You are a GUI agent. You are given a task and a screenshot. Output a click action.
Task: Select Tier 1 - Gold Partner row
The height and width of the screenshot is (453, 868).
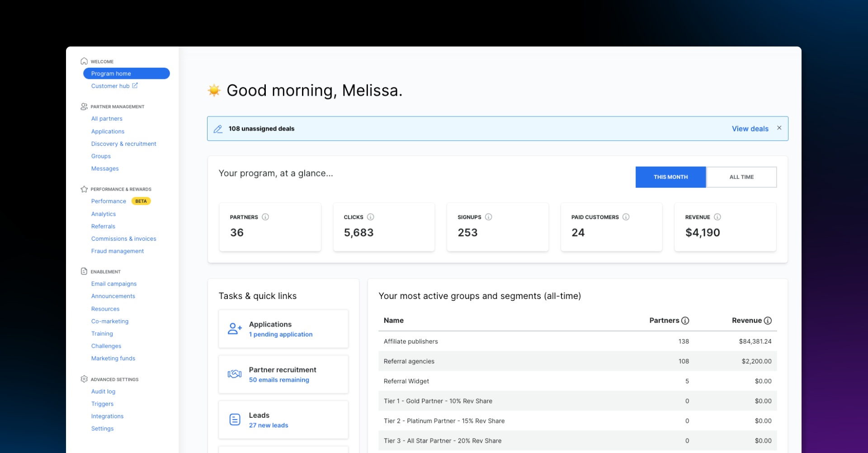click(x=577, y=401)
